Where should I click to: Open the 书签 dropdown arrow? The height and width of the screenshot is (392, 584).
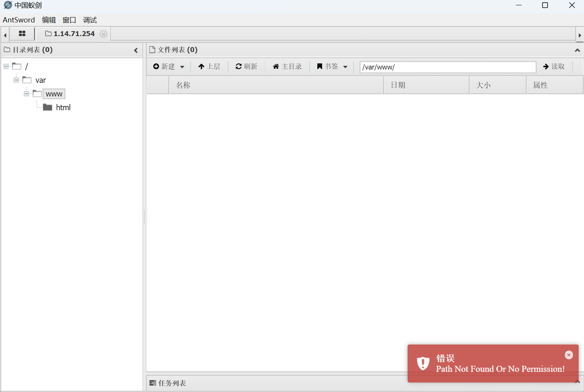point(345,66)
